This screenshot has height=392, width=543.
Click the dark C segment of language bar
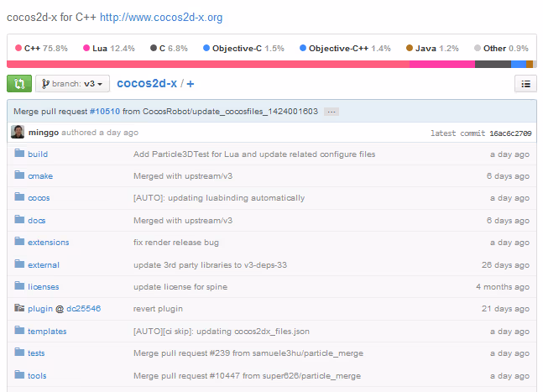(493, 64)
